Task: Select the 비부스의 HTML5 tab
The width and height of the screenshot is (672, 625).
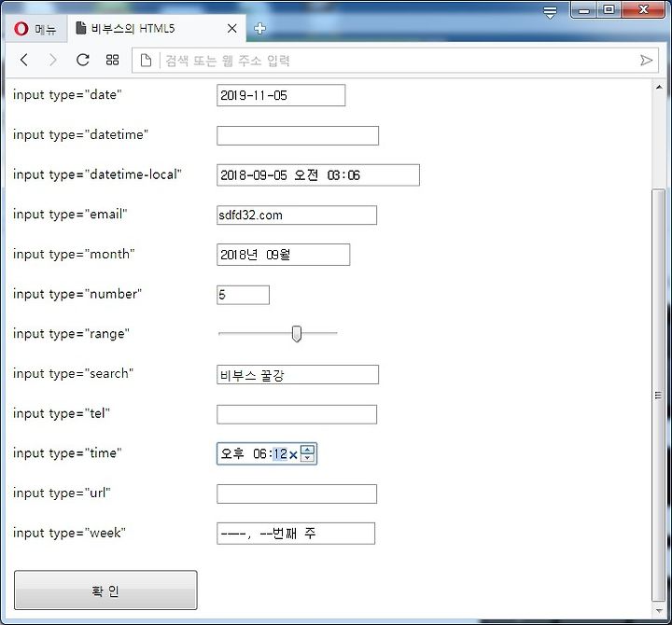Action: 157,28
